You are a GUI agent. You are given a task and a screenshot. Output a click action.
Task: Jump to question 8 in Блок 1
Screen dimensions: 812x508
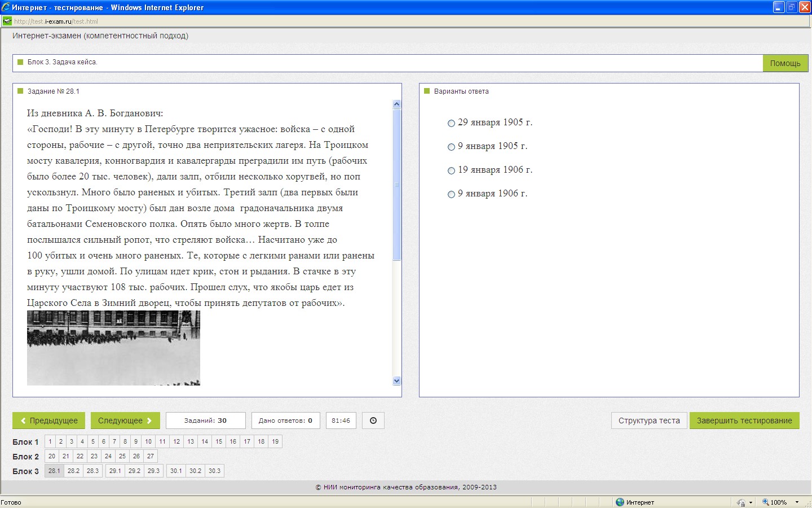(125, 441)
